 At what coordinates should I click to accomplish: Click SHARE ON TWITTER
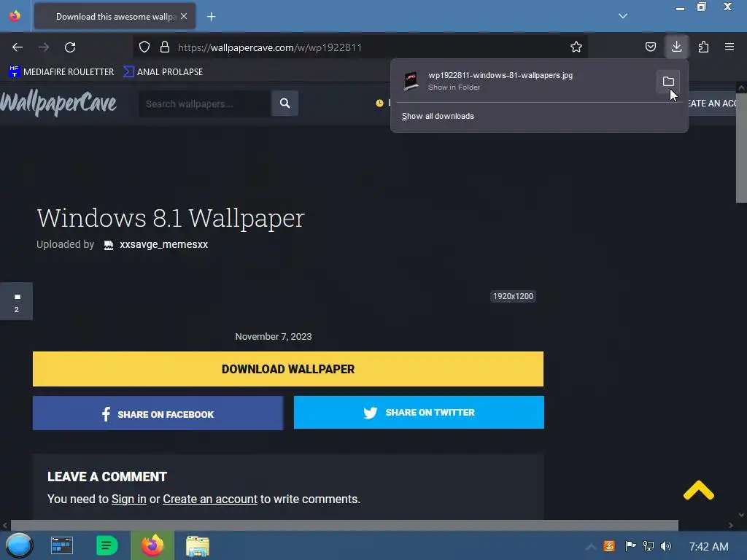tap(419, 413)
